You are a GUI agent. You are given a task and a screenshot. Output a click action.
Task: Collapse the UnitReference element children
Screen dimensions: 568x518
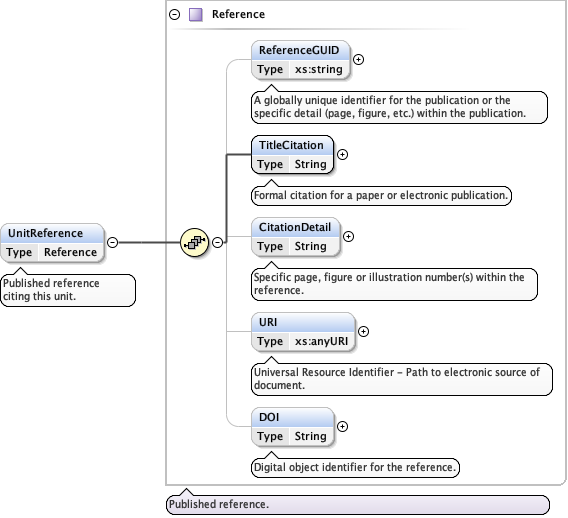pyautogui.click(x=113, y=242)
